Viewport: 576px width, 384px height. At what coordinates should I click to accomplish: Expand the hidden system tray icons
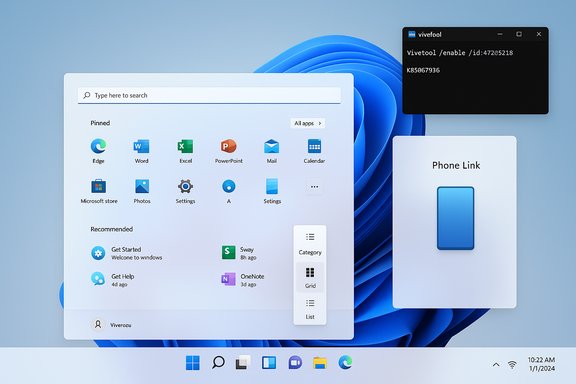pyautogui.click(x=496, y=365)
